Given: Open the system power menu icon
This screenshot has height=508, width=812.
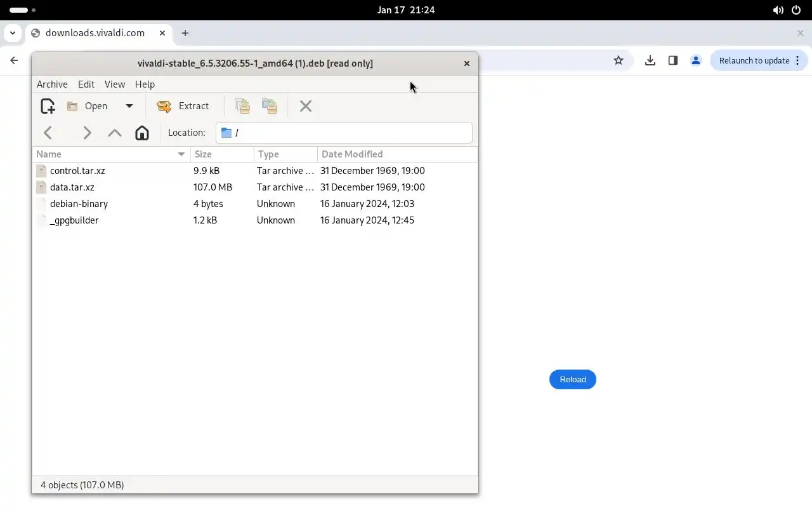Looking at the screenshot, I should tap(796, 10).
